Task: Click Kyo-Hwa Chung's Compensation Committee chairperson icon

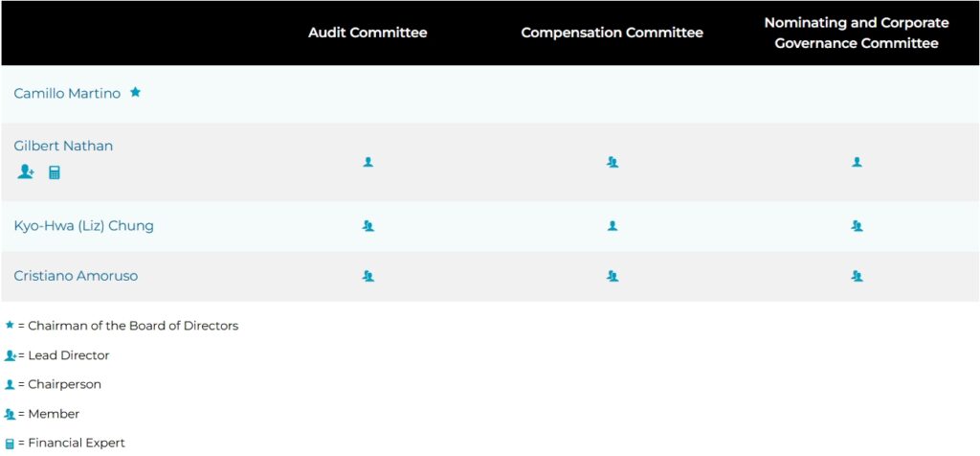Action: pyautogui.click(x=612, y=226)
